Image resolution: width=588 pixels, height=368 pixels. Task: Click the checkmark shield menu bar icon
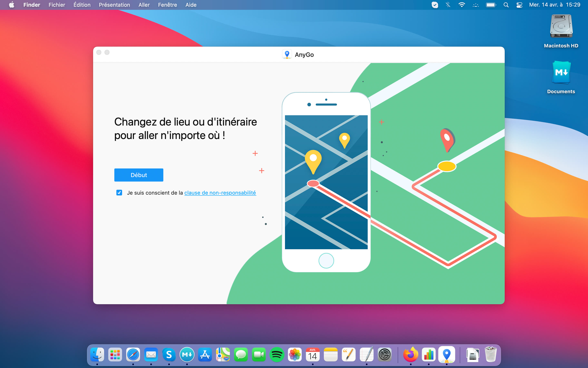pos(435,5)
